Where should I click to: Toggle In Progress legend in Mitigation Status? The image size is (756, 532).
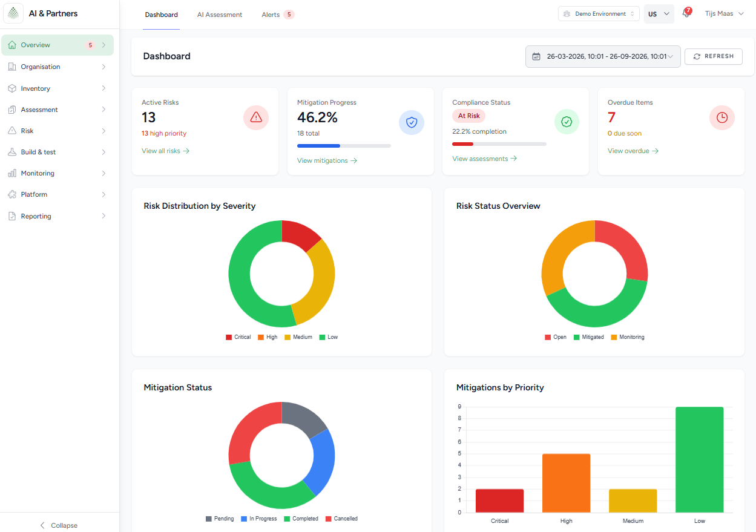(259, 519)
